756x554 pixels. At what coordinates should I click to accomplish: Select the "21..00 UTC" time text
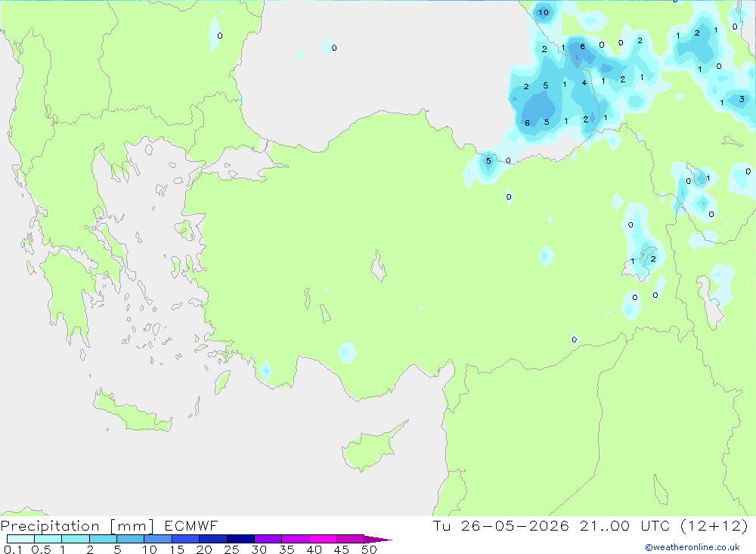[x=625, y=525]
